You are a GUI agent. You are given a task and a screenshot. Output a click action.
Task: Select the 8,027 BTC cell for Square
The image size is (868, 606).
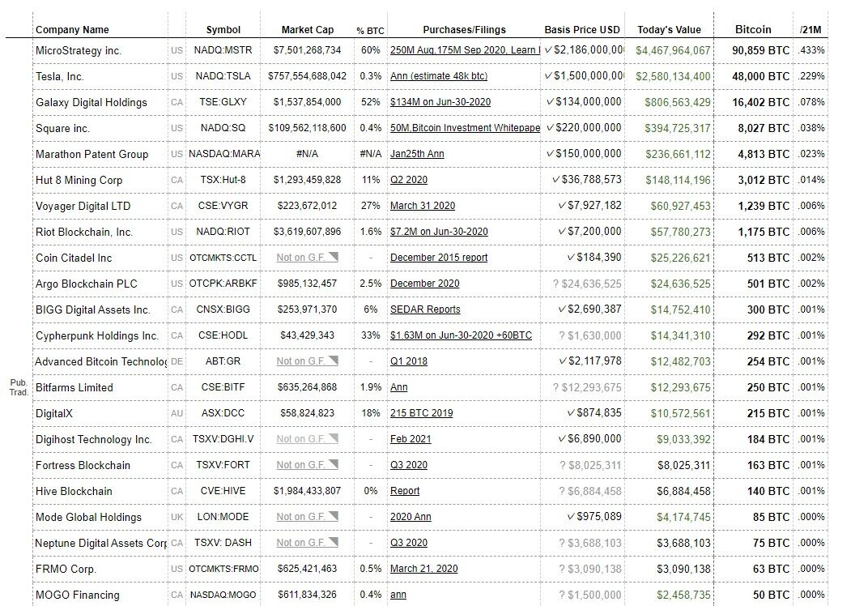click(x=753, y=128)
